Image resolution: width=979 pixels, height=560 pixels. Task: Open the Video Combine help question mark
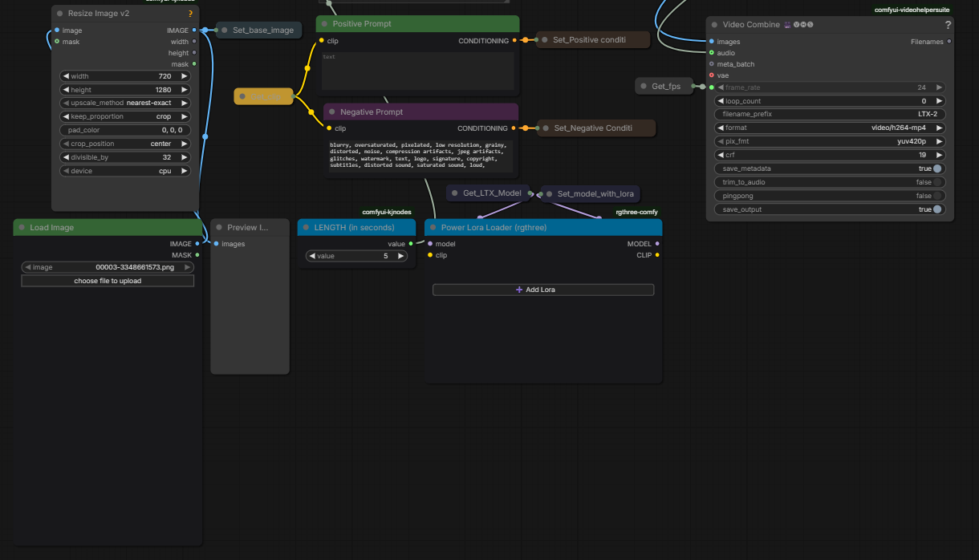[x=948, y=25]
